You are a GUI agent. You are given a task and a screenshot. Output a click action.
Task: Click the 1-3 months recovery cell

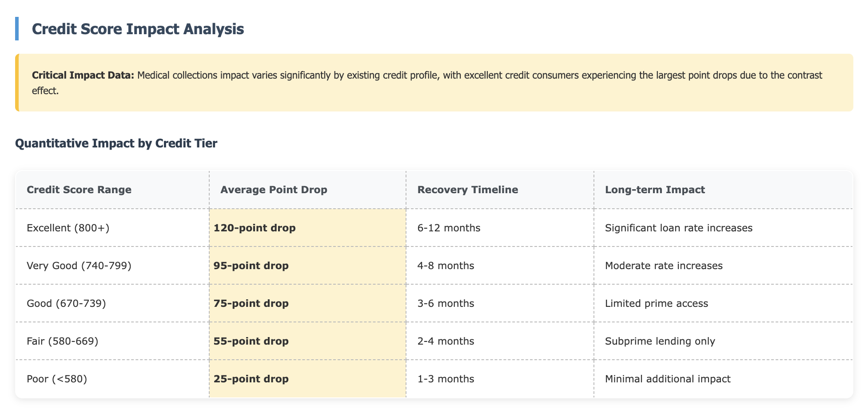(x=500, y=379)
